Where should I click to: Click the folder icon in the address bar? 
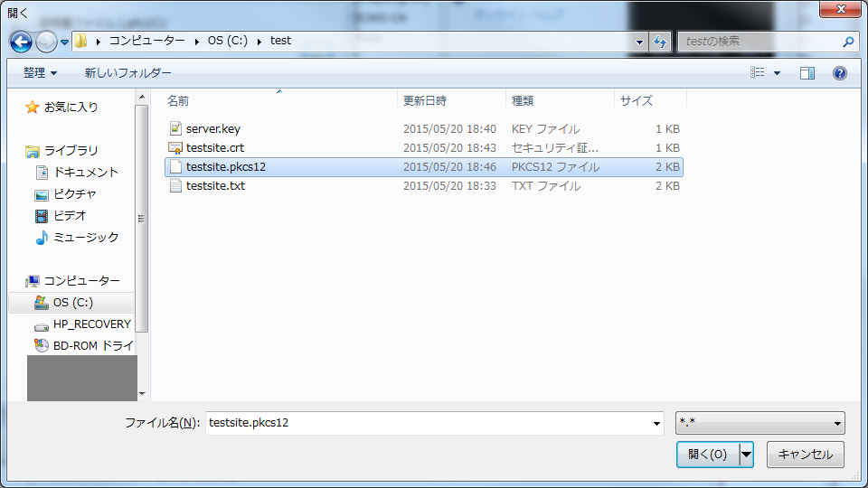[81, 41]
